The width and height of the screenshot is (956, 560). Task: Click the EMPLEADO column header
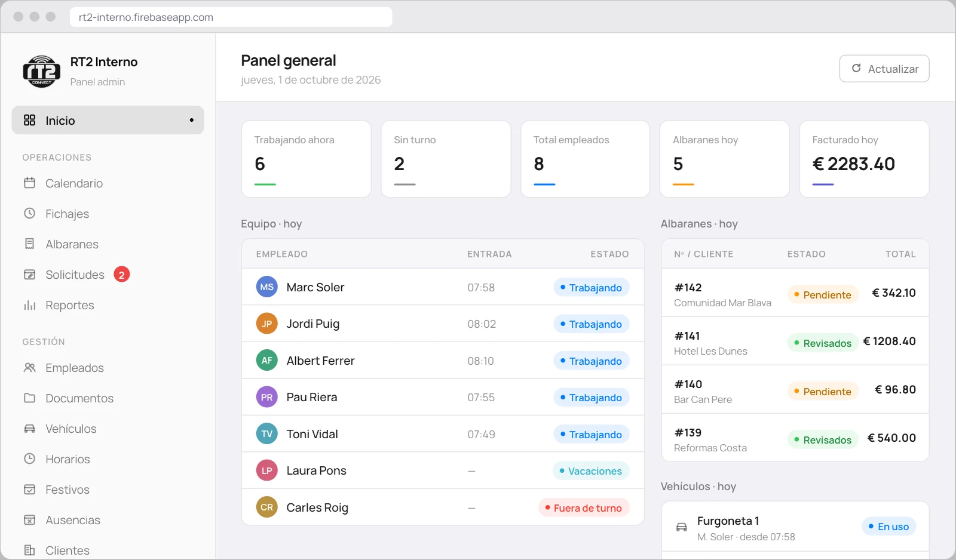point(282,254)
